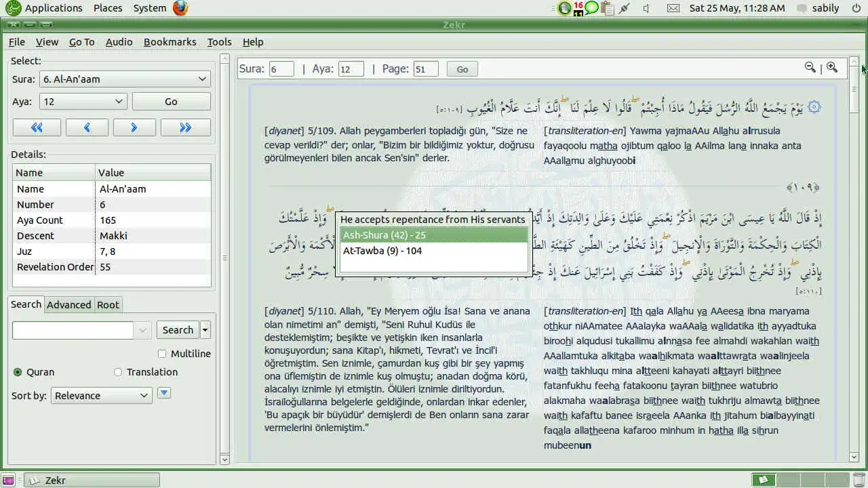Image resolution: width=868 pixels, height=488 pixels.
Task: Open the sabily user menu
Action: [x=826, y=8]
